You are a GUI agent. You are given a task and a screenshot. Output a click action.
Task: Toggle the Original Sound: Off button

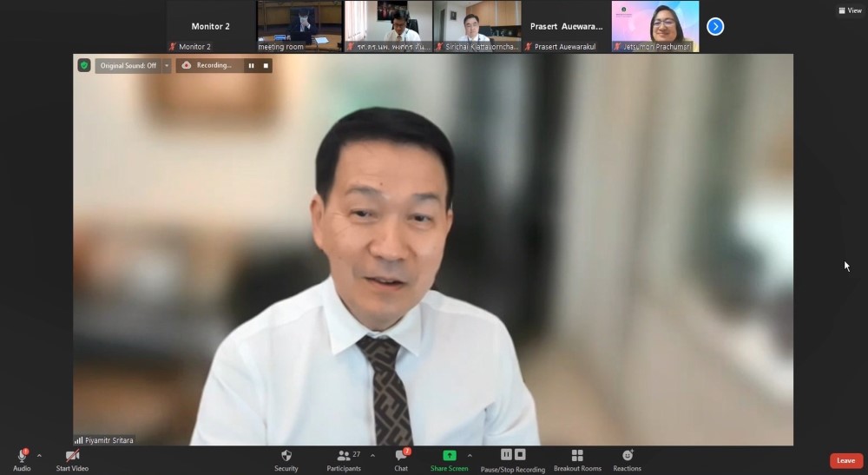[128, 65]
